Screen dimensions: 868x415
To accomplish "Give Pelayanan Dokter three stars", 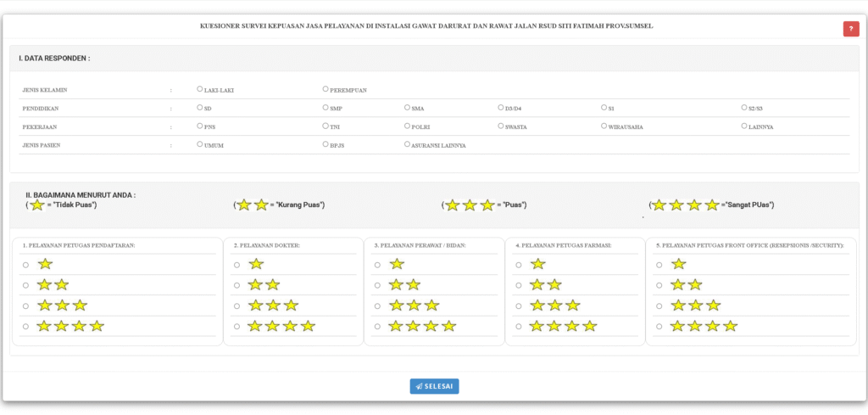I will pyautogui.click(x=237, y=306).
